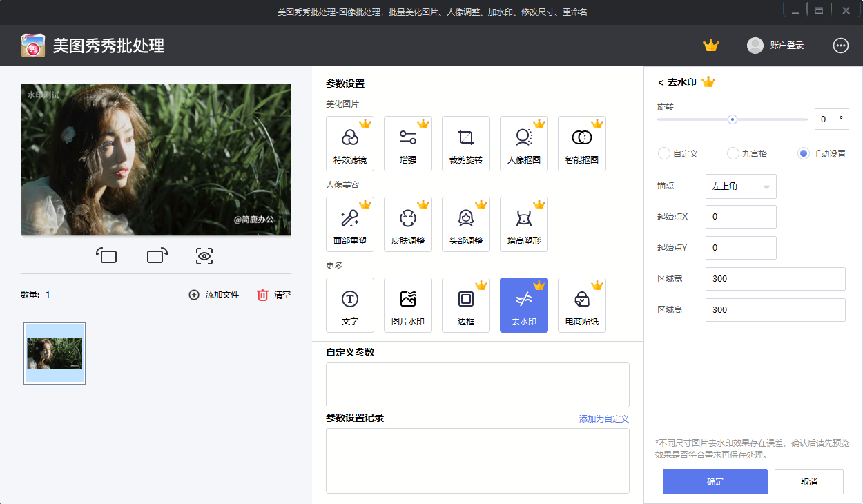Open the 图片水印 image watermark tool
The height and width of the screenshot is (504, 863).
pyautogui.click(x=408, y=304)
